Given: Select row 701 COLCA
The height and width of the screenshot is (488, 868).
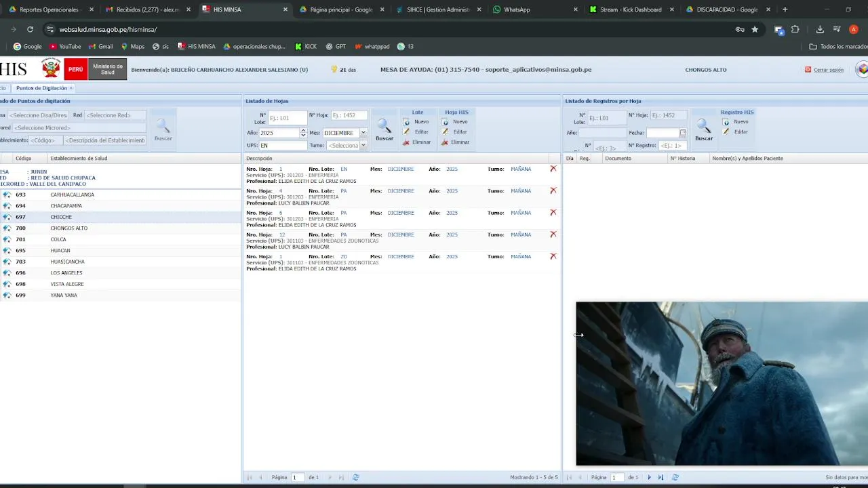Looking at the screenshot, I should 121,239.
